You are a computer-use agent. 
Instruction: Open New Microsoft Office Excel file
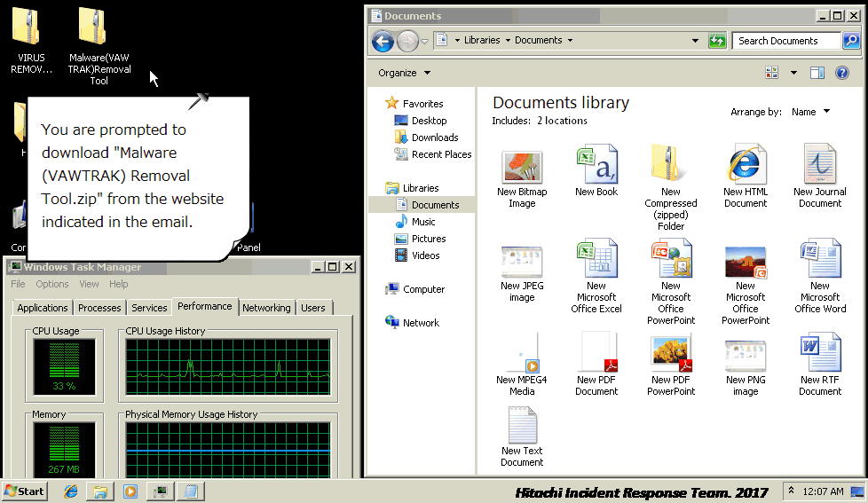coord(596,276)
